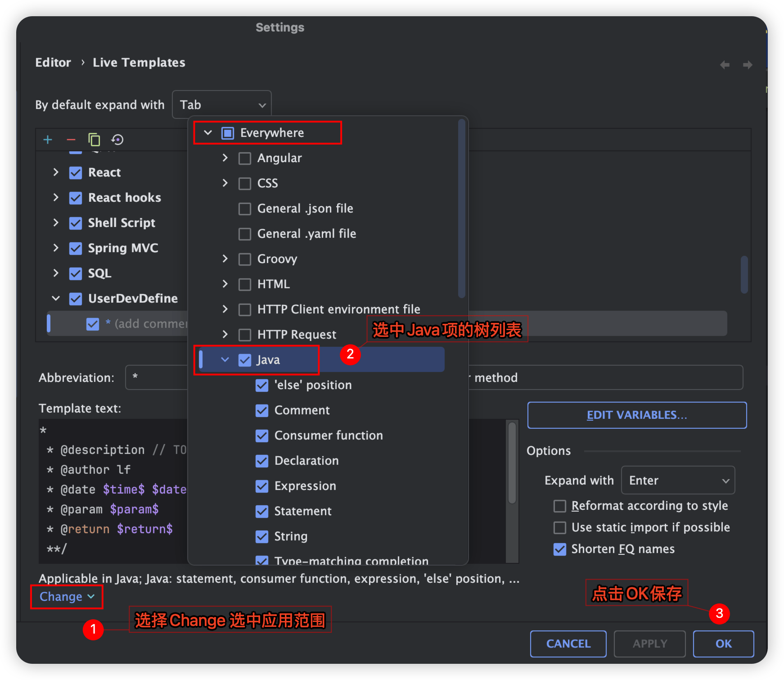The height and width of the screenshot is (680, 784).
Task: Click OK to save settings
Action: click(724, 644)
